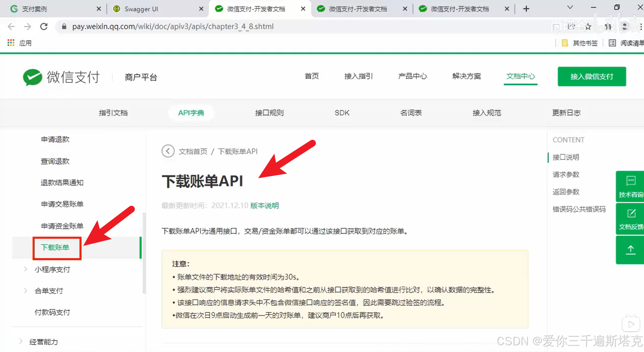This screenshot has height=352, width=644.
Task: Click the circular back arrow near breadcrumb
Action: [168, 151]
